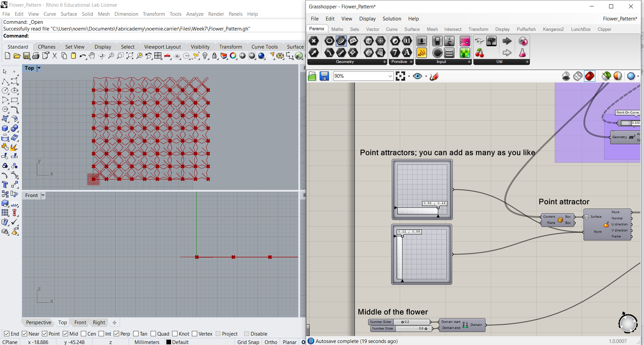Image resolution: width=644 pixels, height=345 pixels.
Task: Open Rhino's Analyze menu
Action: [x=195, y=14]
